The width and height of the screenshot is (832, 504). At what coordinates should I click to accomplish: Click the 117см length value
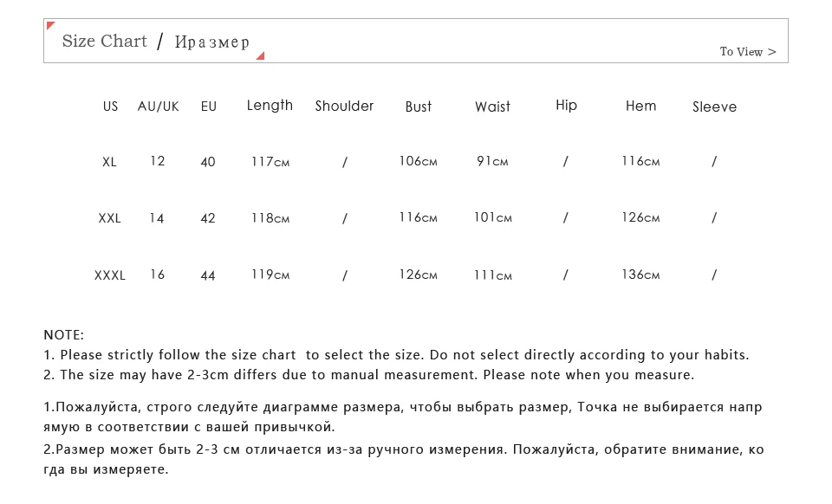coord(270,162)
